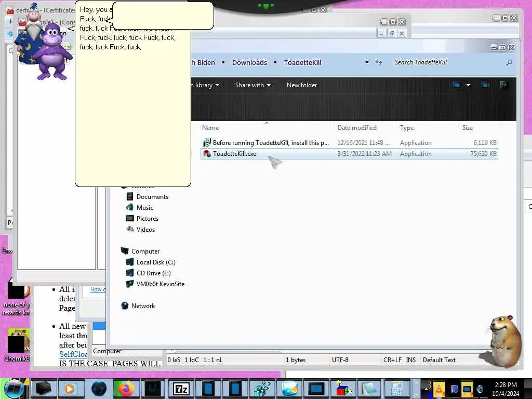Image resolution: width=532 pixels, height=399 pixels.
Task: Click the search magnifier icon
Action: (x=509, y=62)
